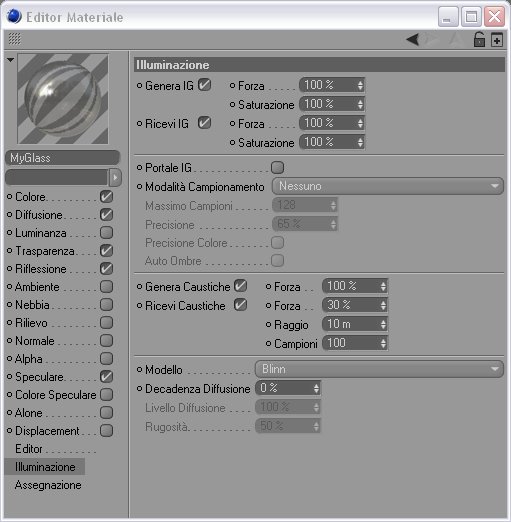This screenshot has height=522, width=511.
Task: Select the Speculare channel label
Action: [x=39, y=377]
